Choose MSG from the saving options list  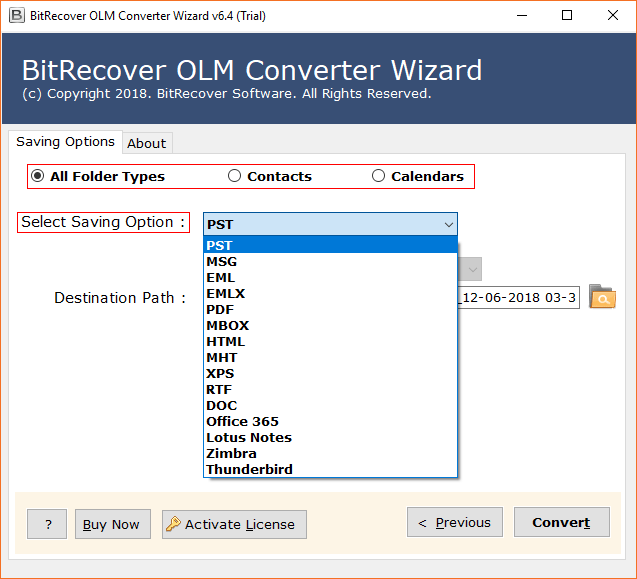(330, 261)
